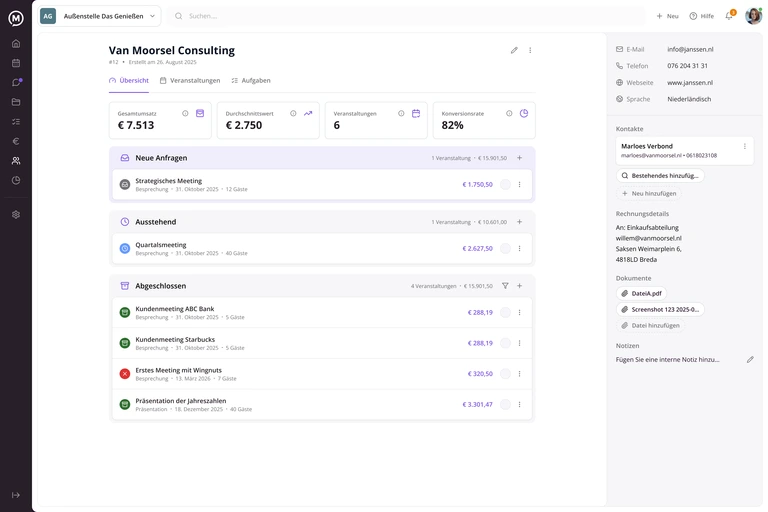
Task: Open the home icon in sidebar
Action: pos(16,44)
